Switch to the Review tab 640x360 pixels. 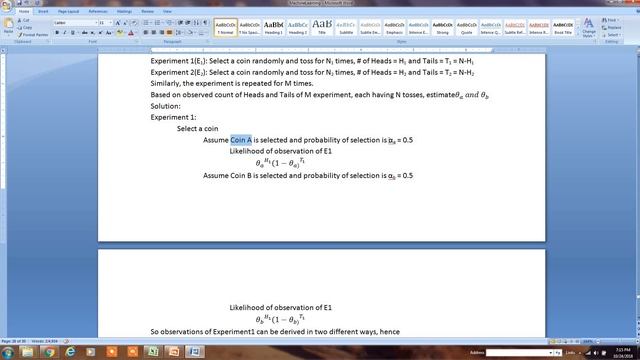147,11
